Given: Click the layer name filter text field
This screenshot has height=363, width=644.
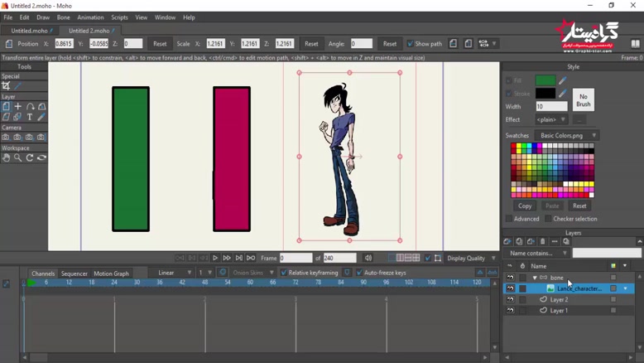Looking at the screenshot, I should [607, 254].
